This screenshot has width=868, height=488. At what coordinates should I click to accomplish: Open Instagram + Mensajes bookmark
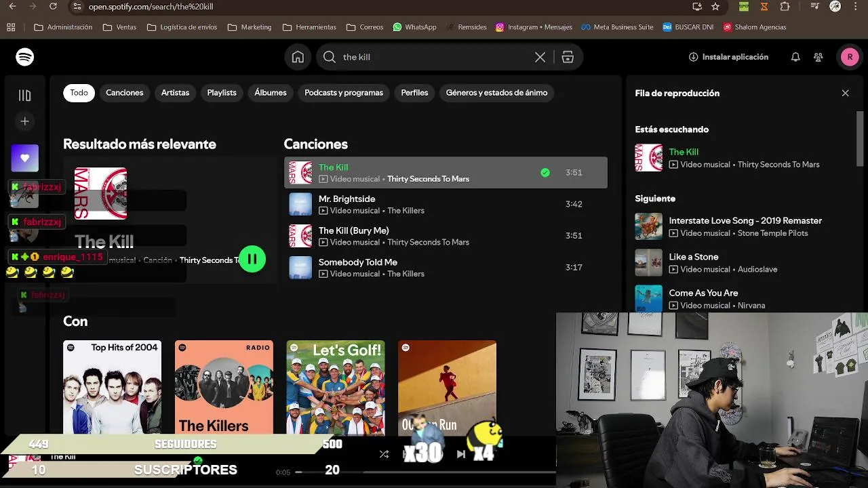[x=534, y=27]
